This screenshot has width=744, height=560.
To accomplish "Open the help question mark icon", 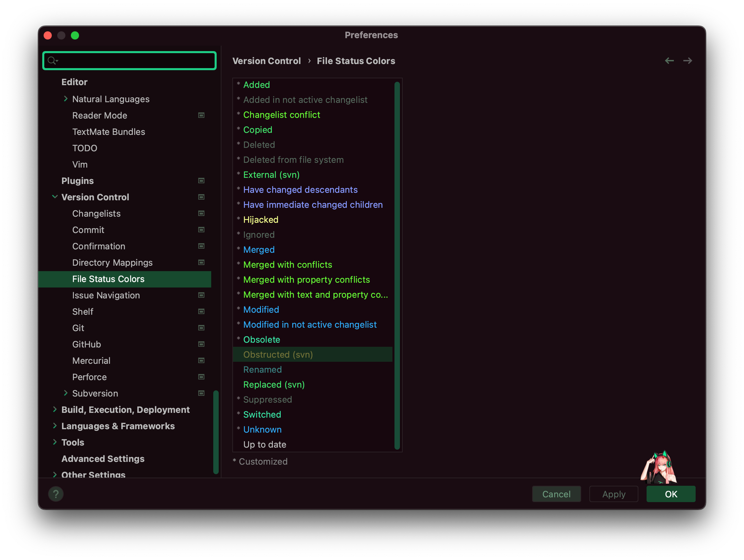I will 56,494.
